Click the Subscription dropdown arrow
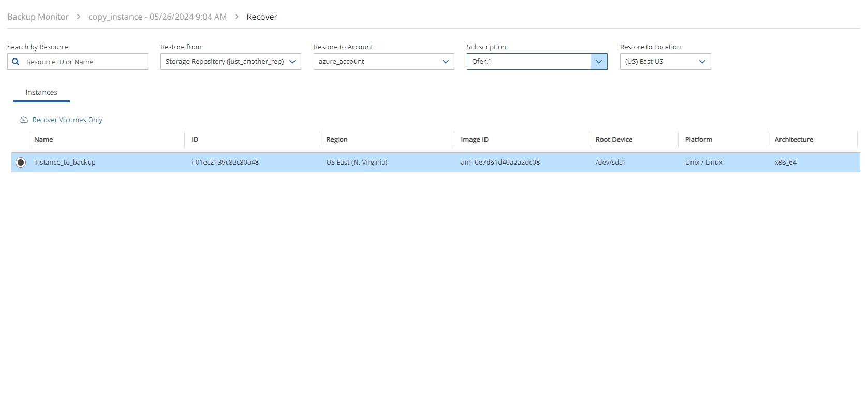This screenshot has height=412, width=868. (x=598, y=62)
